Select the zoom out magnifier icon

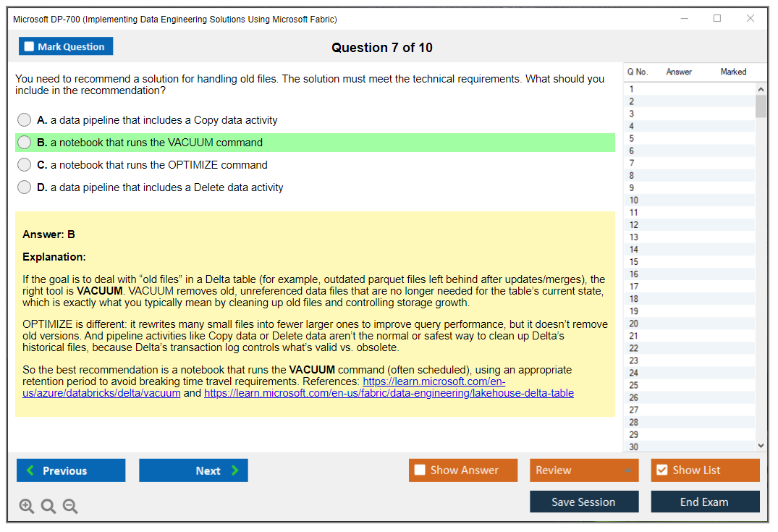pyautogui.click(x=70, y=506)
